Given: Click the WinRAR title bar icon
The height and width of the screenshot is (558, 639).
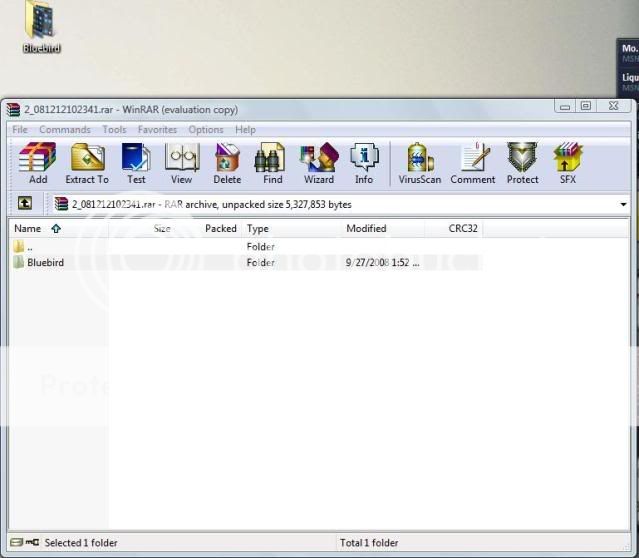Looking at the screenshot, I should coord(13,110).
